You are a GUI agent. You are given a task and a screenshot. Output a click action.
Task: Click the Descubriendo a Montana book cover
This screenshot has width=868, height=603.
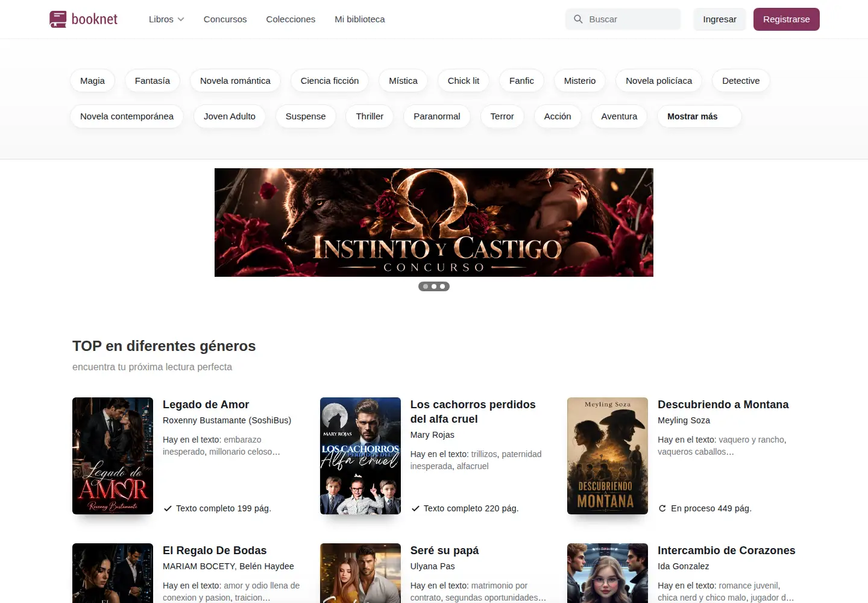click(608, 456)
